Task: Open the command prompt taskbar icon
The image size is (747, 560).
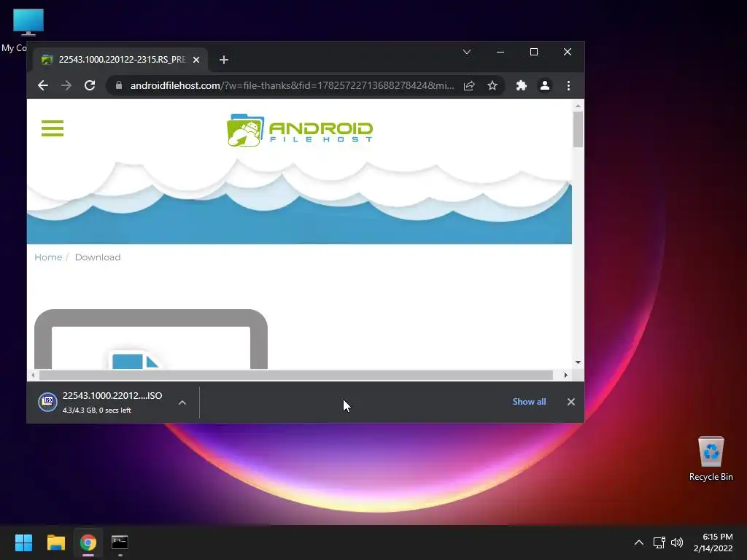Action: pos(120,542)
